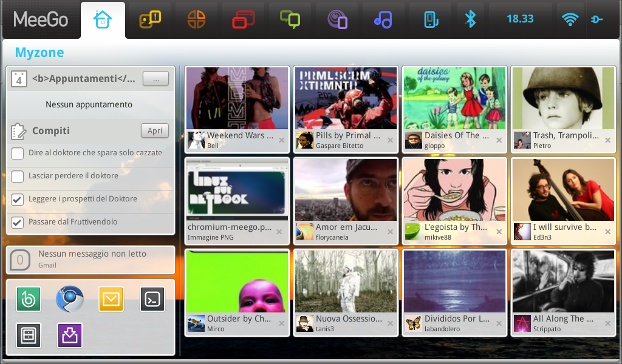
Task: Dismiss the Pills by Primal item
Action: (x=391, y=140)
